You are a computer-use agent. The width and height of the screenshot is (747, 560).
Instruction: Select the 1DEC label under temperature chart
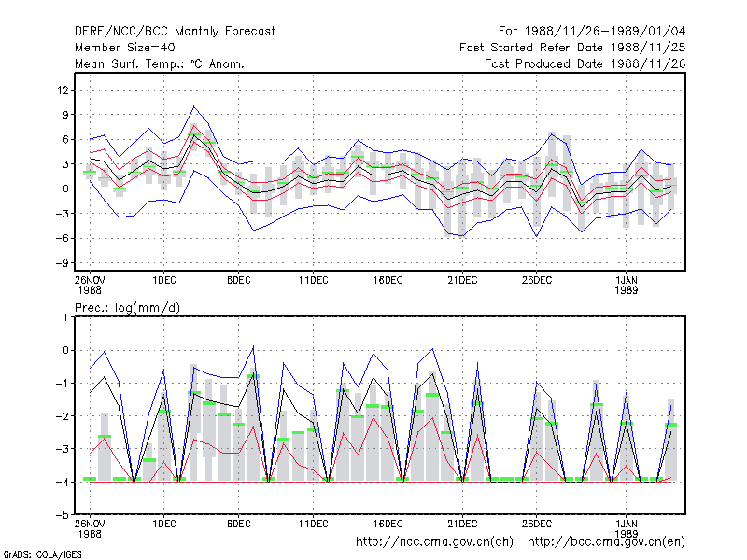coord(164,280)
